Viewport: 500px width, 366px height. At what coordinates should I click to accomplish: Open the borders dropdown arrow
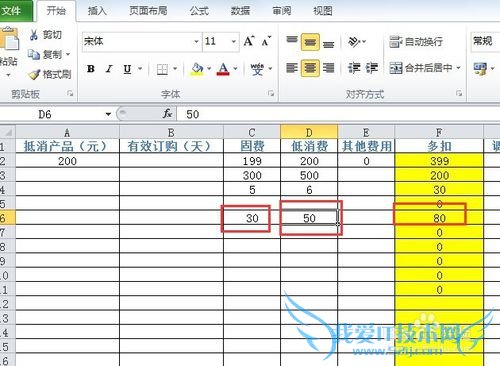pyautogui.click(x=175, y=69)
